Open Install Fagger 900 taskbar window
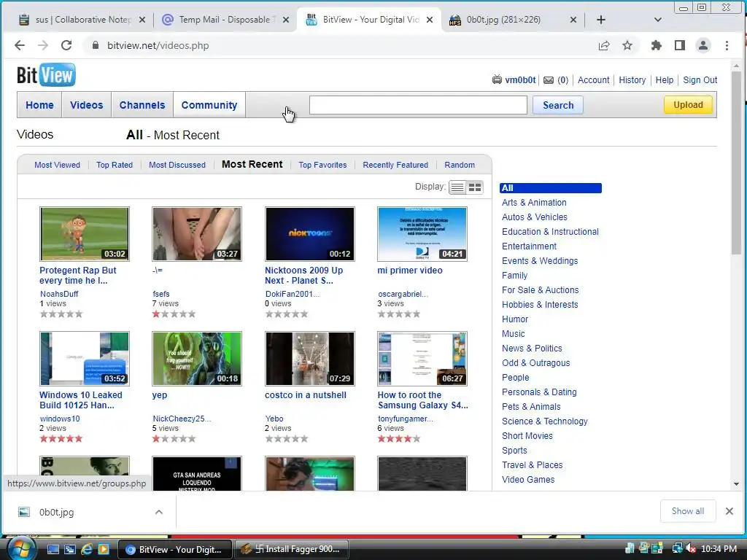 pyautogui.click(x=292, y=549)
